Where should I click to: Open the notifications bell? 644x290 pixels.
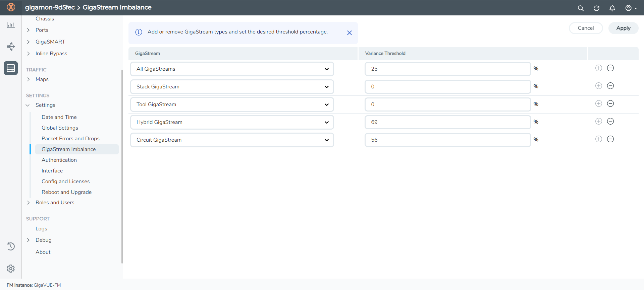[612, 8]
